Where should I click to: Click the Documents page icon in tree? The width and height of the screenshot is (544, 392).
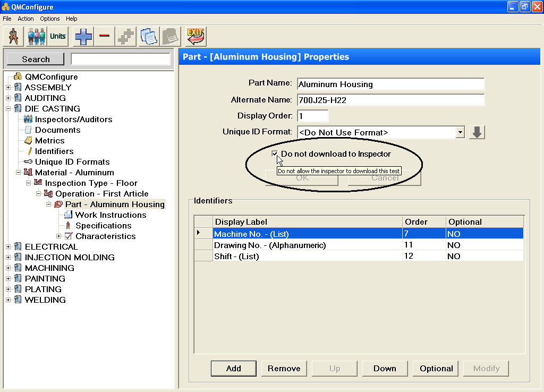point(28,130)
